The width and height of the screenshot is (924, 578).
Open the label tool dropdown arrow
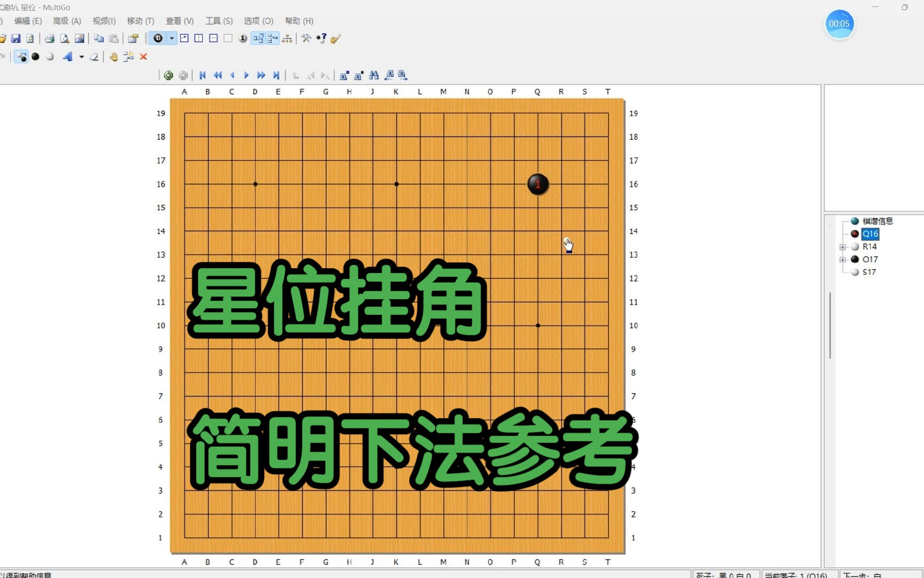tap(81, 57)
